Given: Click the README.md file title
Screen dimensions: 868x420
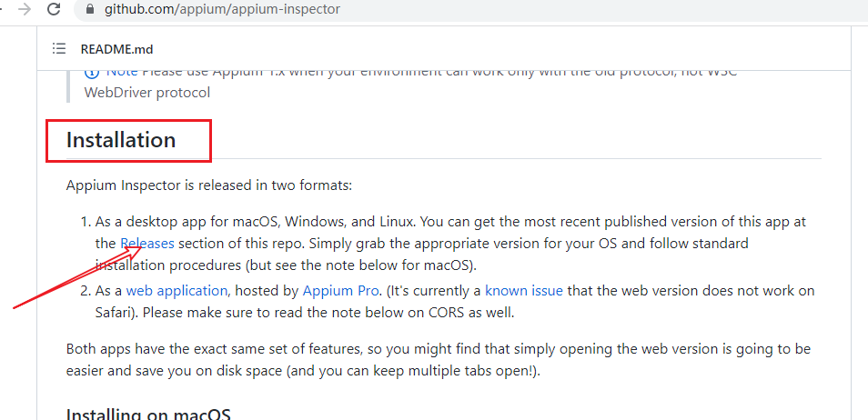Looking at the screenshot, I should [116, 49].
